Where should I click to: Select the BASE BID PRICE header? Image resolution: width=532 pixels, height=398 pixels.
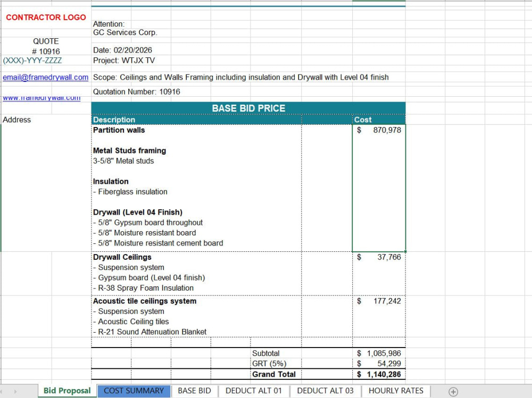pyautogui.click(x=248, y=108)
